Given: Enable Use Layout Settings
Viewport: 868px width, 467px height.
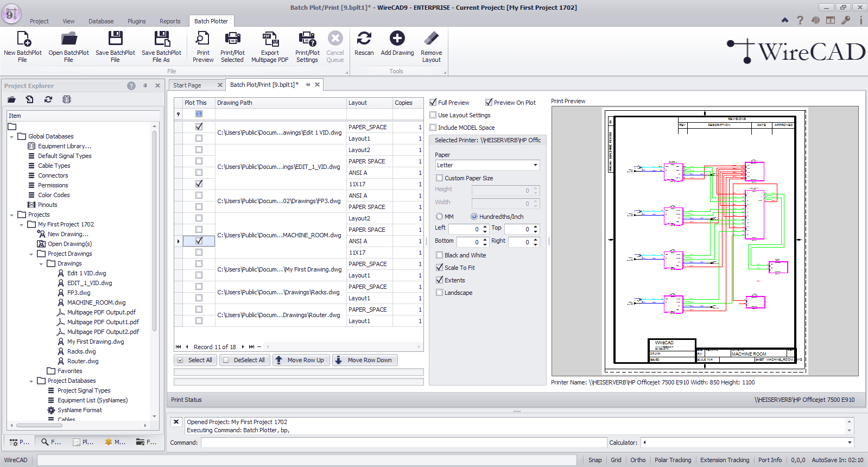Looking at the screenshot, I should (x=433, y=115).
